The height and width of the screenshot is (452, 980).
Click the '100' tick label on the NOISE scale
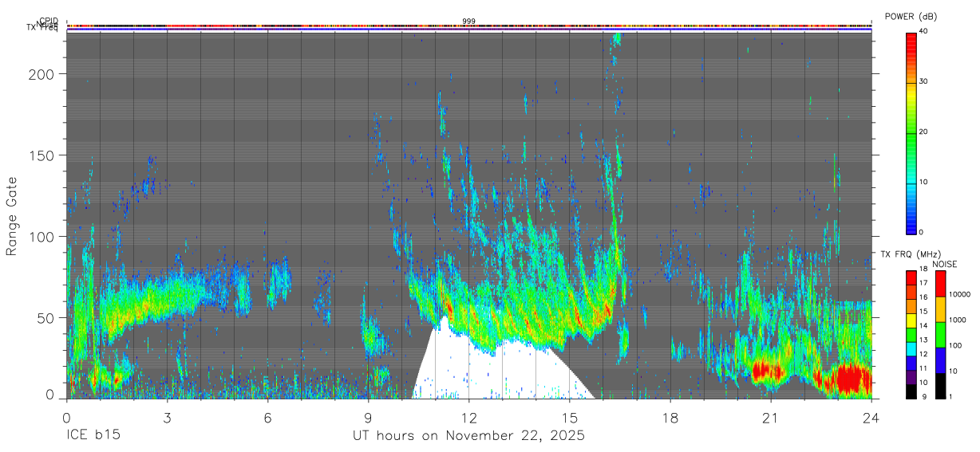click(955, 345)
